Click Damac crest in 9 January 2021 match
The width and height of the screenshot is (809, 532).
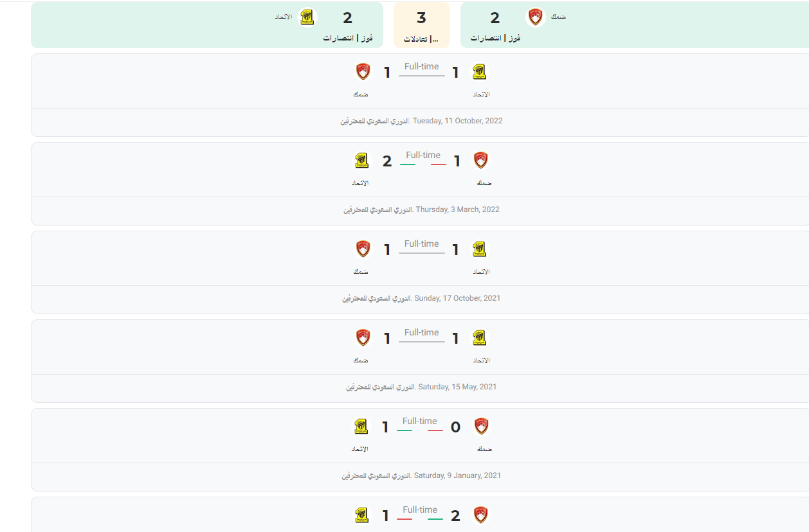(x=481, y=427)
